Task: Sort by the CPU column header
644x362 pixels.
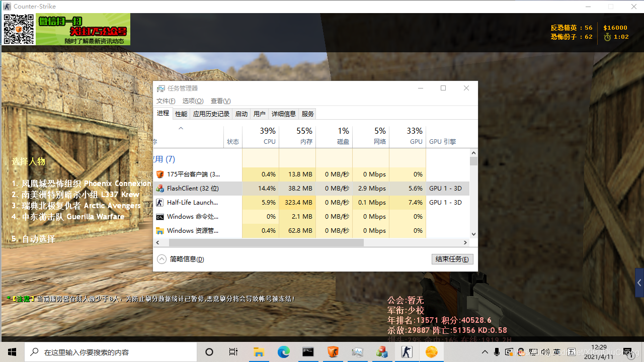Action: [x=261, y=136]
